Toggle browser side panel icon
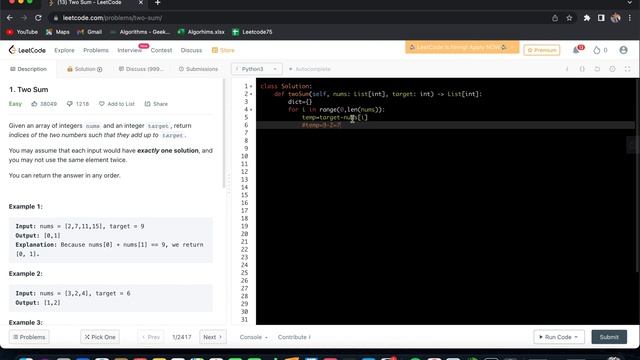The width and height of the screenshot is (640, 360). [x=601, y=18]
